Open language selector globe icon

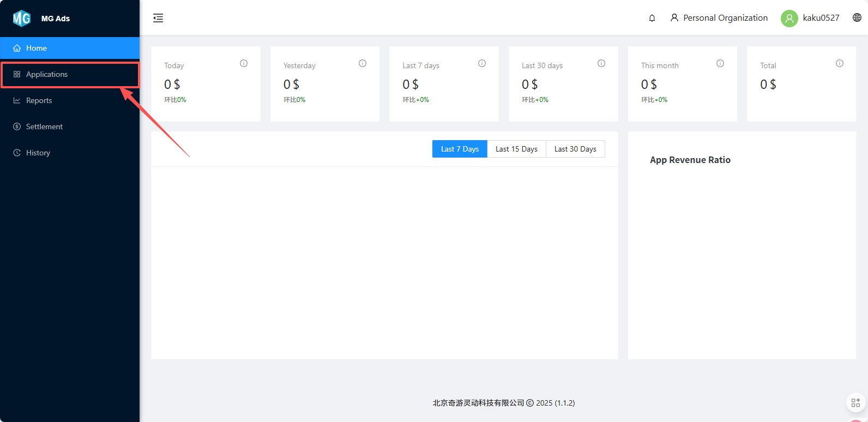click(857, 17)
